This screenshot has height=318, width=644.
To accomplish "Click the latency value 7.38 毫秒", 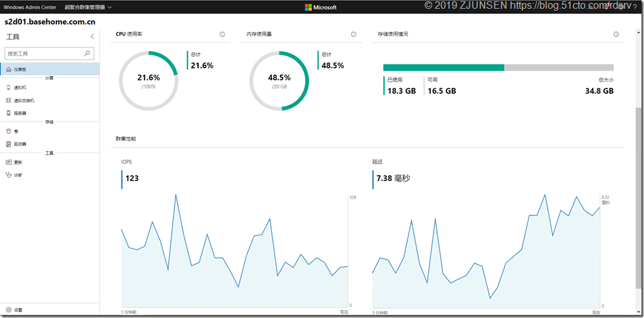I will pos(393,178).
